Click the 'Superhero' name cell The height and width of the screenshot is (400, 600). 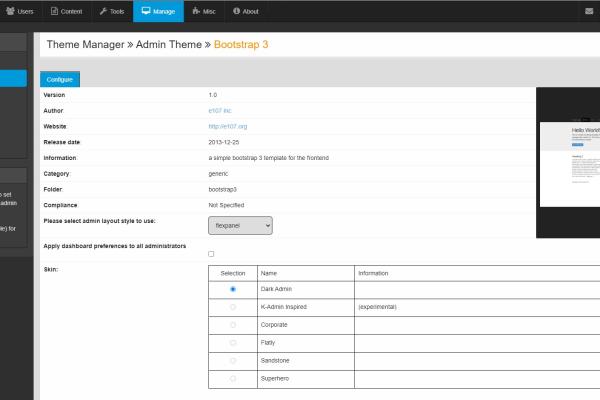click(306, 379)
